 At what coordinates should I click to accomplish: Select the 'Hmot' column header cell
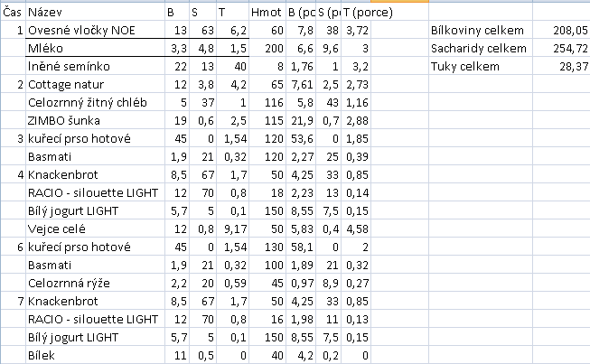pos(267,12)
